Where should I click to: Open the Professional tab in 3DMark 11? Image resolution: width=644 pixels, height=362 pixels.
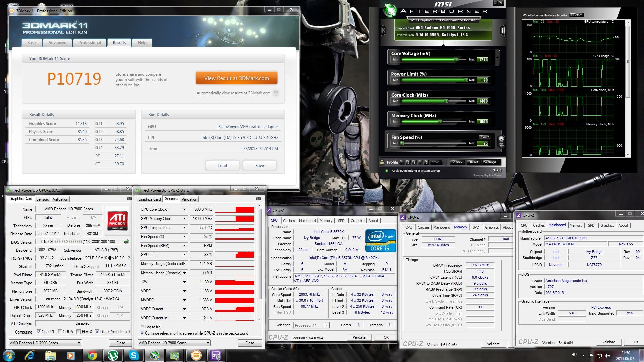click(x=90, y=43)
